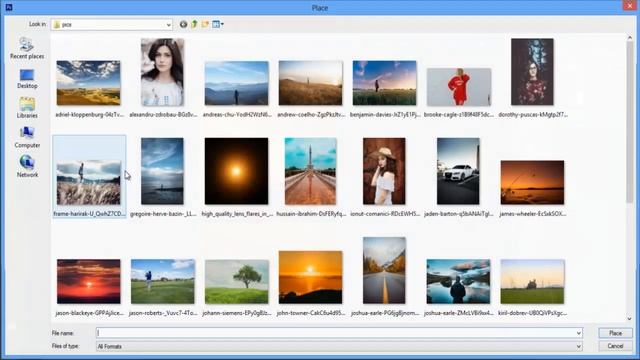The height and width of the screenshot is (360, 640).
Task: Select ionut-comanici hat woman thumbnail
Action: point(384,171)
